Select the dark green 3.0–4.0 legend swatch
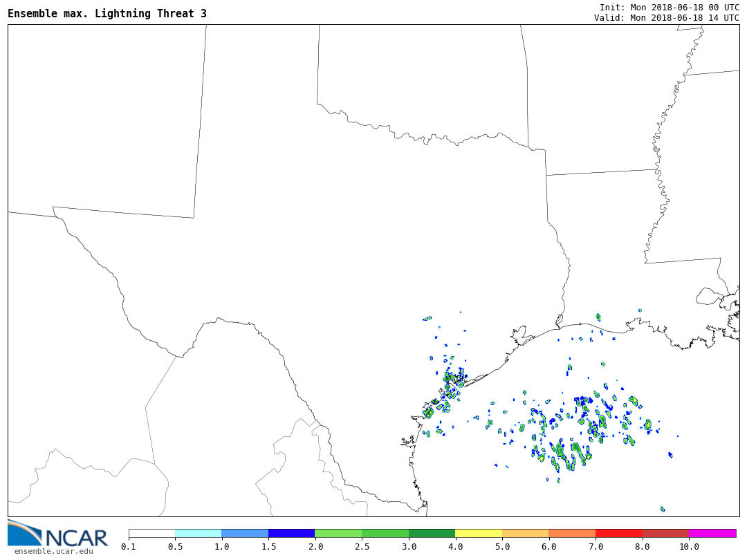The width and height of the screenshot is (747, 560). pos(432,534)
